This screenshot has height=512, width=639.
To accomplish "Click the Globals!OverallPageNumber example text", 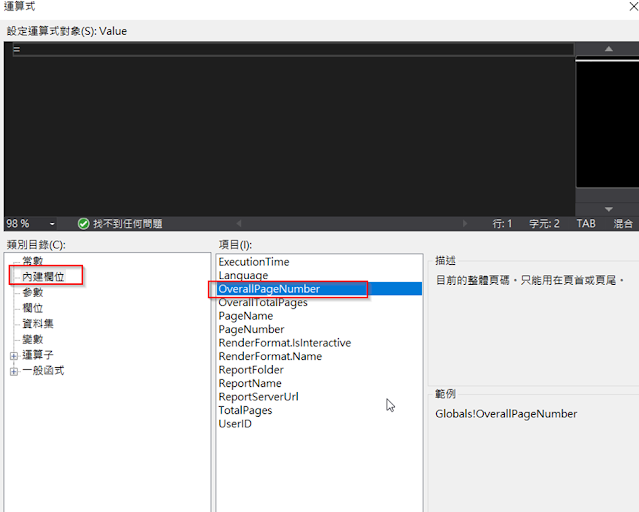I will [506, 414].
